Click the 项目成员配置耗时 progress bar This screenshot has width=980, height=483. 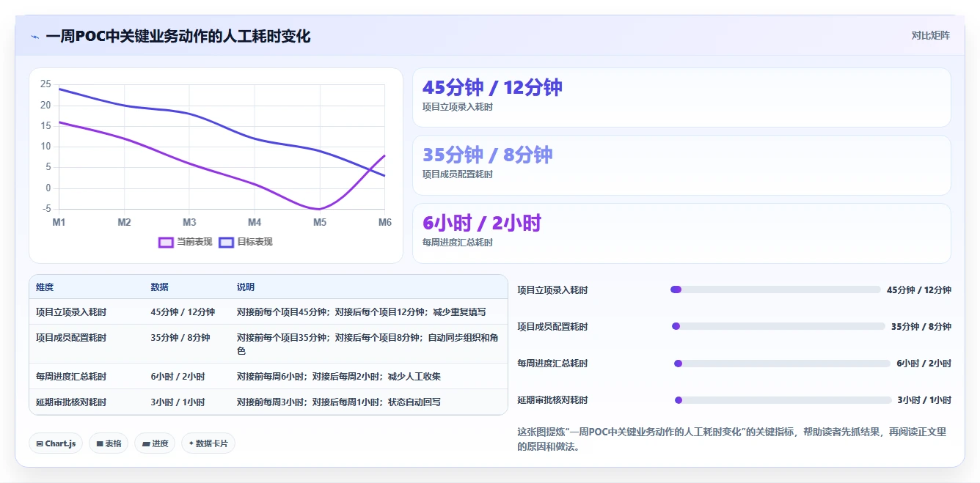click(778, 326)
